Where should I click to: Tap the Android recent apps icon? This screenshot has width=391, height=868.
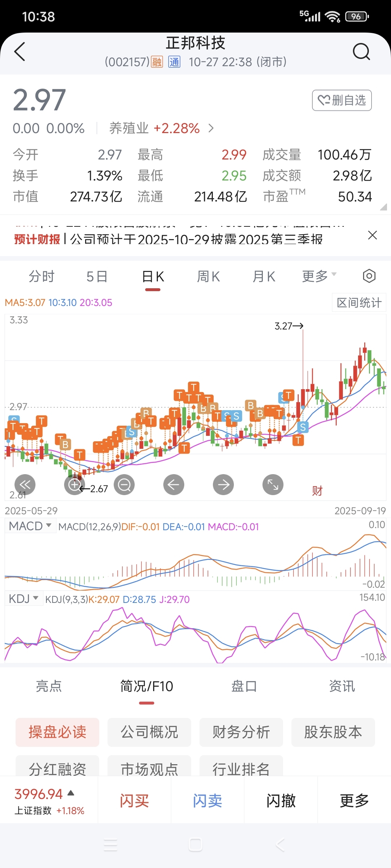(x=110, y=845)
